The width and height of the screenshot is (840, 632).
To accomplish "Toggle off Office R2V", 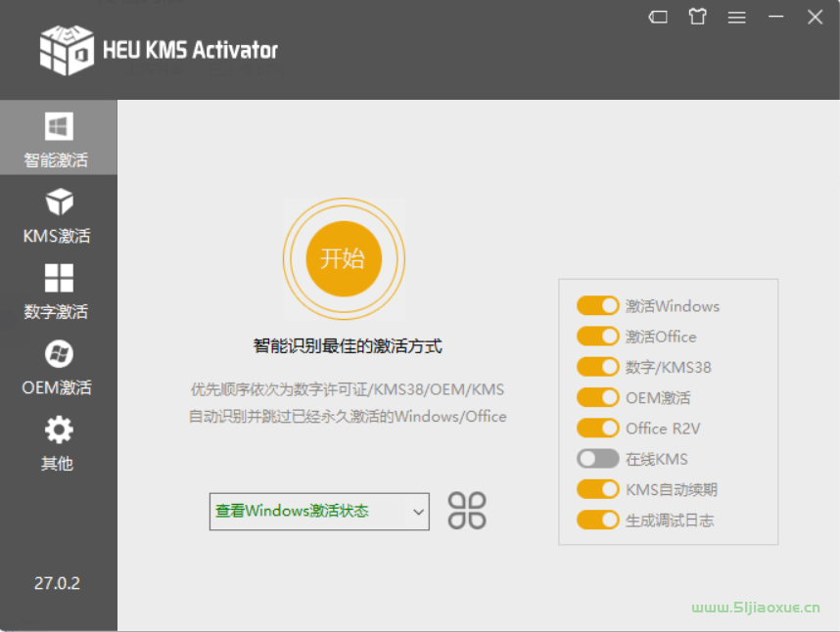I will (x=597, y=428).
